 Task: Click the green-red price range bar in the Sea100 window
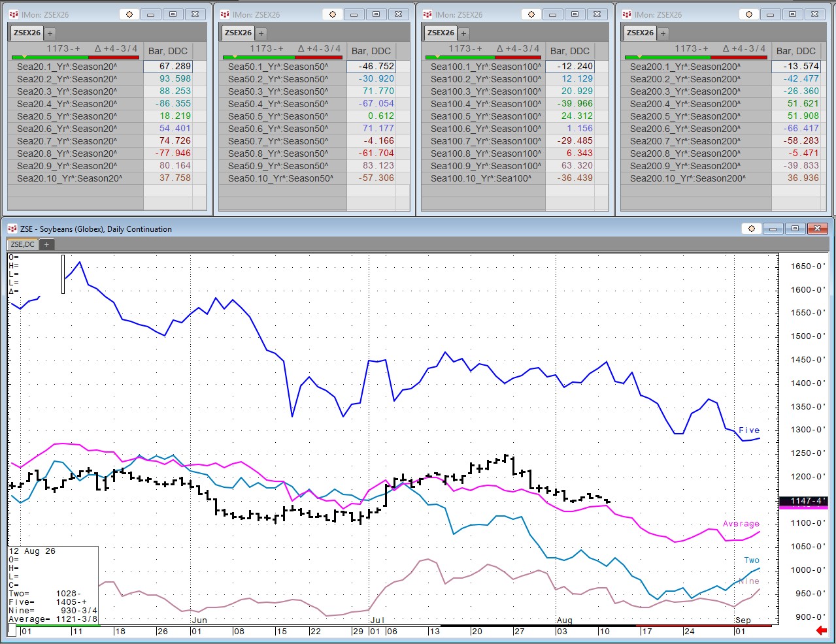click(x=483, y=57)
